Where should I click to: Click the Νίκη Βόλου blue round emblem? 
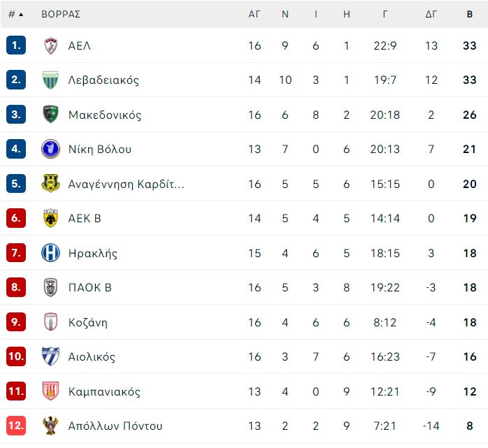click(50, 149)
